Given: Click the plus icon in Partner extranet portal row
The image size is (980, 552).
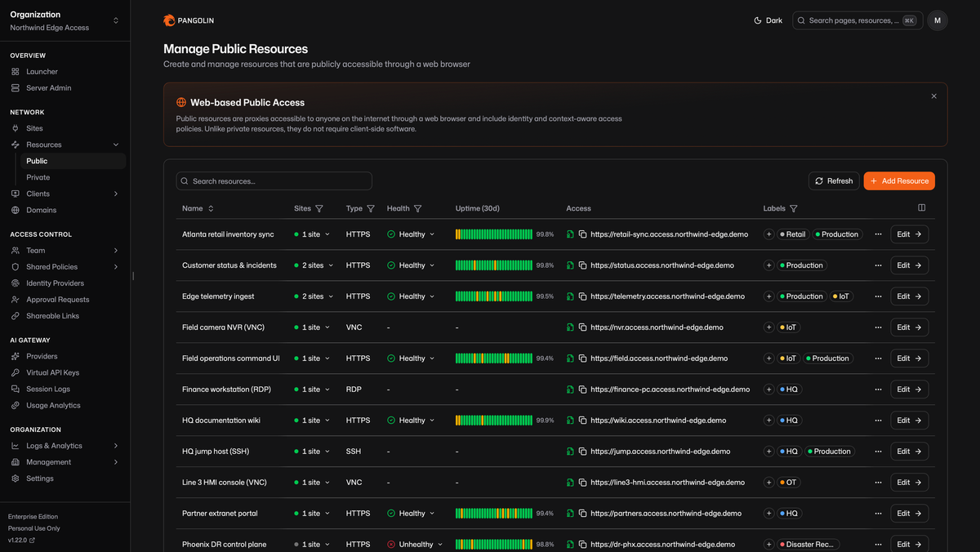Looking at the screenshot, I should (x=768, y=514).
